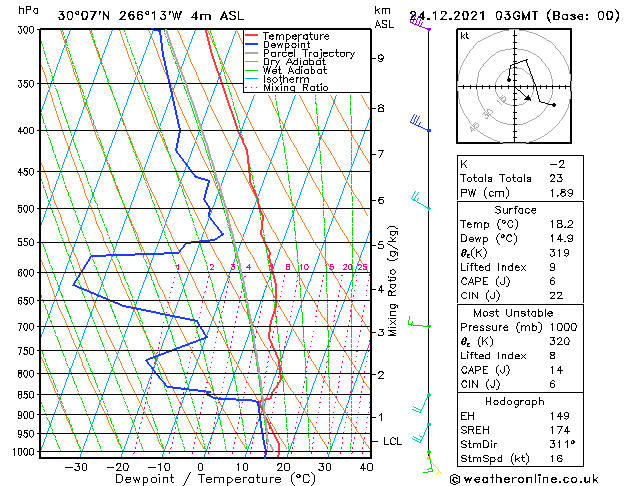629x486 pixels.
Task: Open the weatheronline.co.uk copyright link
Action: (x=524, y=479)
